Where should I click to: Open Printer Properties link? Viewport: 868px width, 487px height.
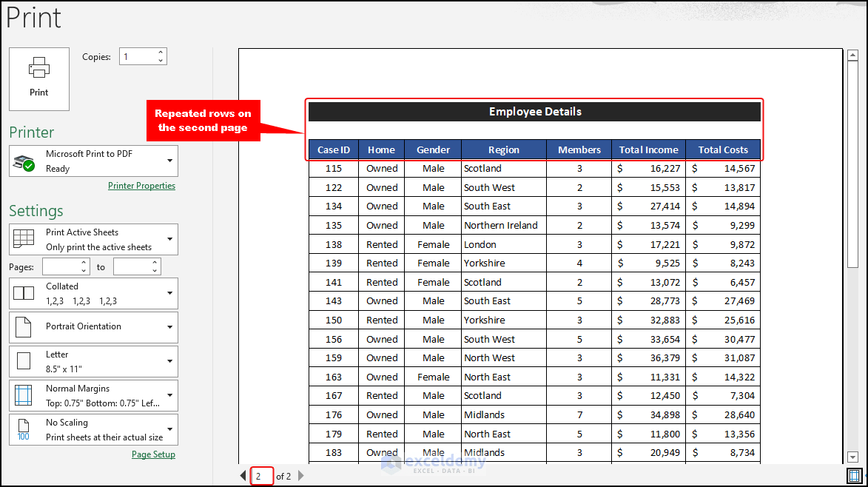click(141, 185)
